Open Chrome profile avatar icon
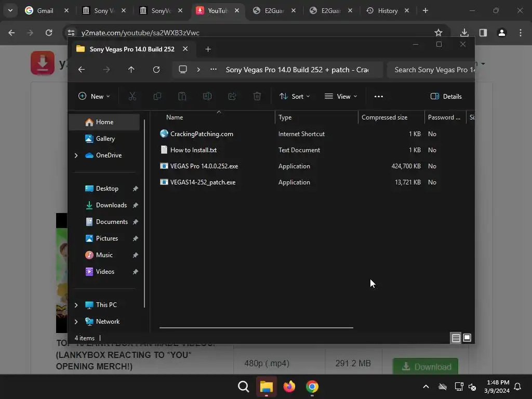 point(502,33)
